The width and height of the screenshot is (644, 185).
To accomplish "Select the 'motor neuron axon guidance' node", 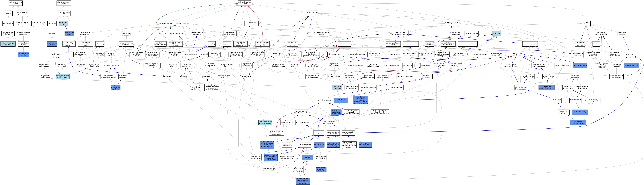I will pos(321,157).
